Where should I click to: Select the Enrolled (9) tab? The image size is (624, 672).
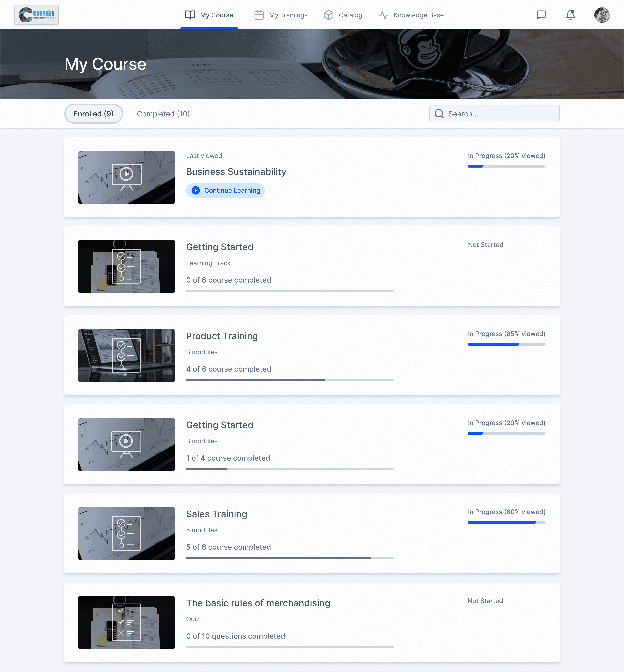[x=94, y=114]
